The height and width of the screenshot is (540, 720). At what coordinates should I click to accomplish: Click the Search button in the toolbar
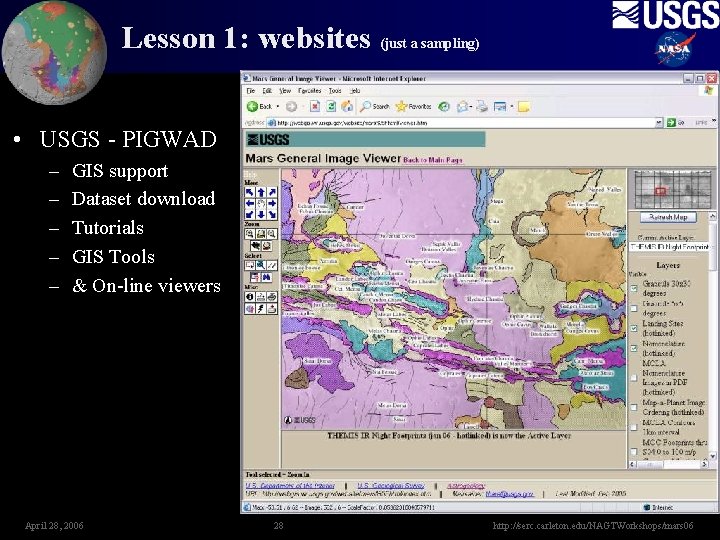pos(375,107)
